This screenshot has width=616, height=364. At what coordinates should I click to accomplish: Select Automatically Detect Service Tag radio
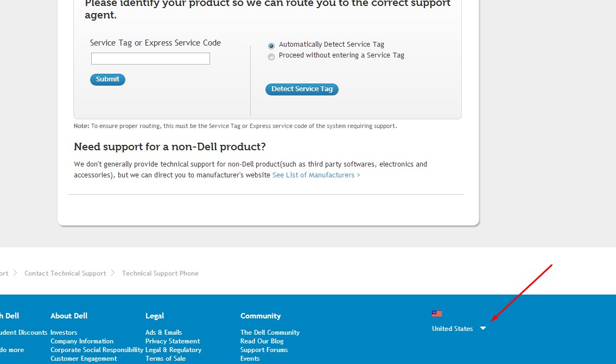tap(271, 46)
